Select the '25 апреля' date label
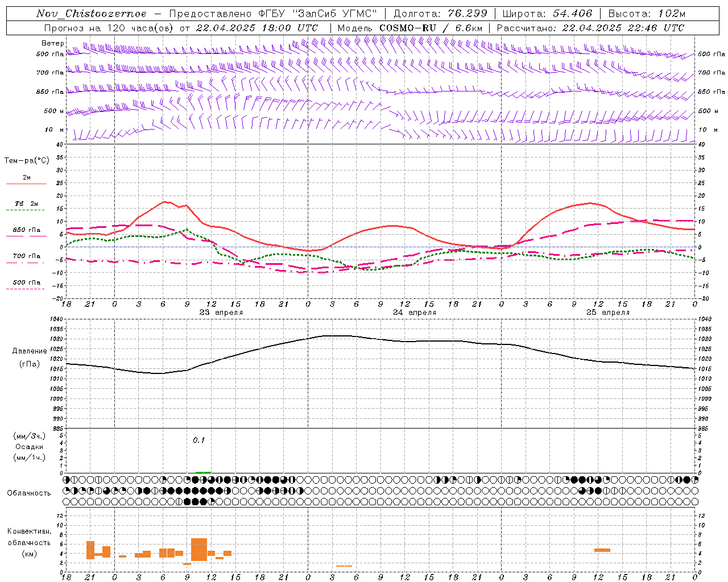This screenshot has width=728, height=582. pos(608,313)
